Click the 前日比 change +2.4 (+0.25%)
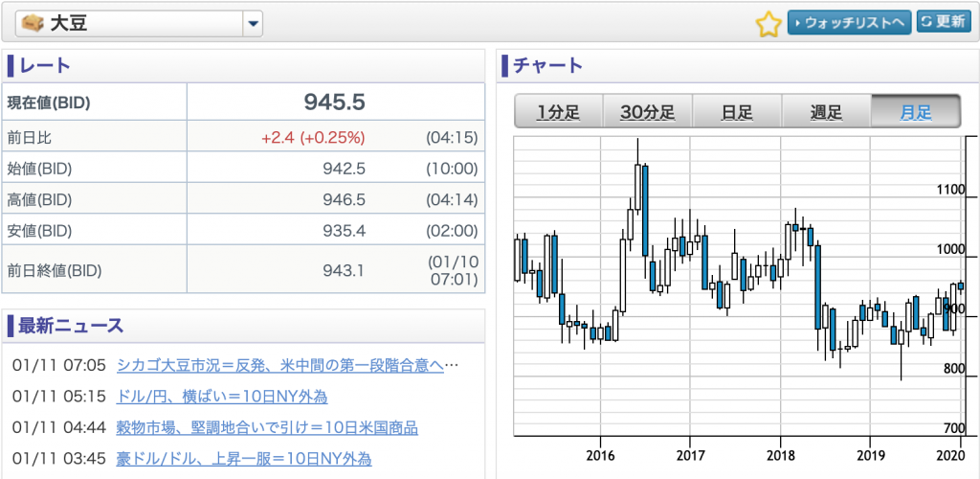980x479 pixels. [x=313, y=138]
